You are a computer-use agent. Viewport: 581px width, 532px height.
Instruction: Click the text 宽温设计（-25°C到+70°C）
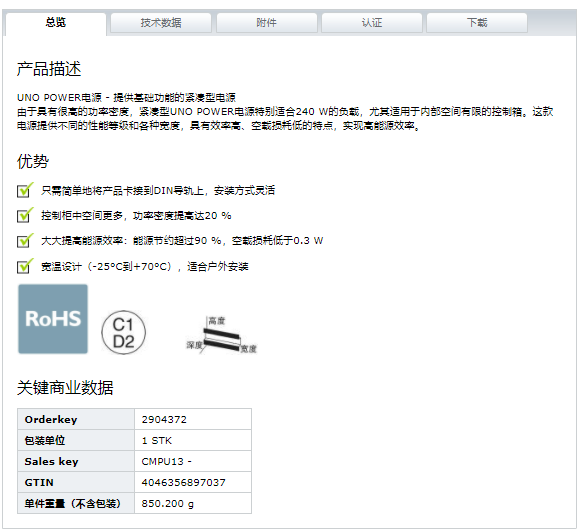point(107,266)
